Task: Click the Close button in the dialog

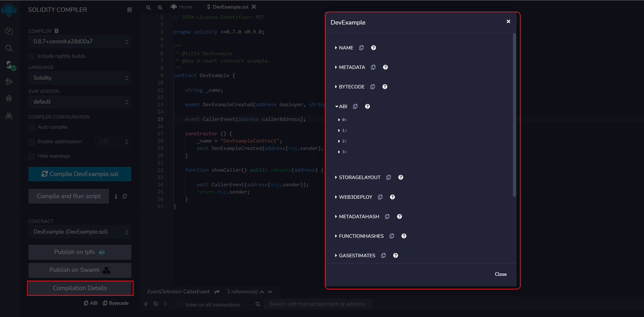Action: [501, 274]
